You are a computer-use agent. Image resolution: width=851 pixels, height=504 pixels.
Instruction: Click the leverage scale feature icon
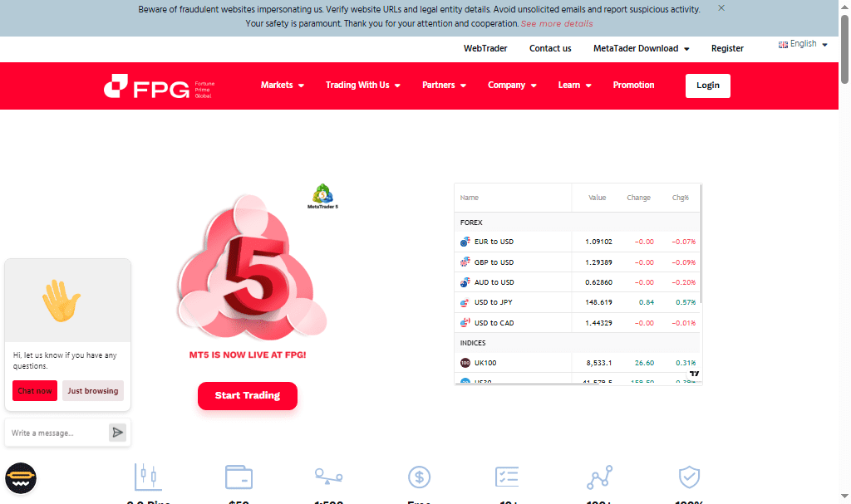pos(328,477)
